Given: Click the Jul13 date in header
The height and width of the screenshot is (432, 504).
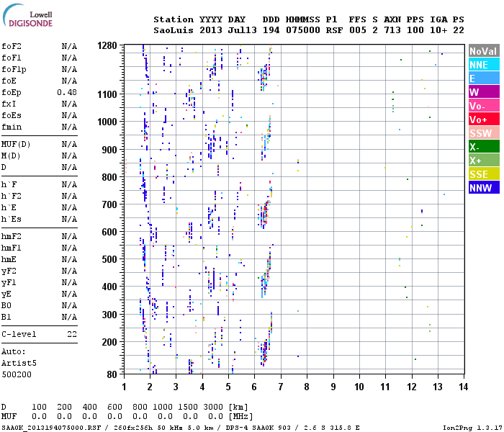Looking at the screenshot, I should 243,30.
